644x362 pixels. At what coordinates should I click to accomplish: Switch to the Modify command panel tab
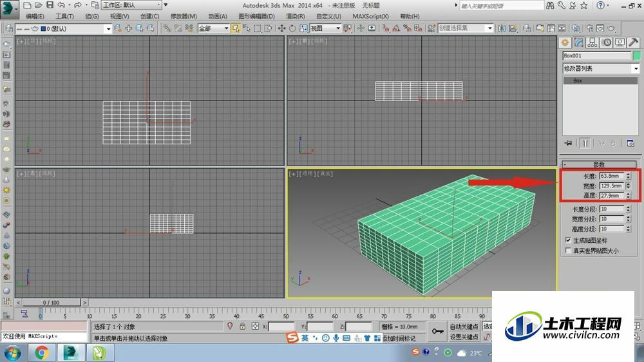click(x=579, y=43)
